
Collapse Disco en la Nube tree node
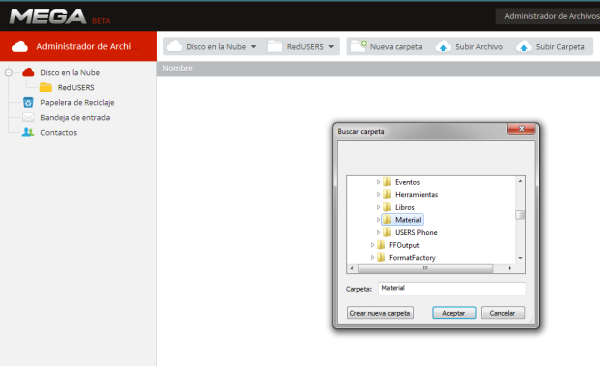click(x=8, y=72)
